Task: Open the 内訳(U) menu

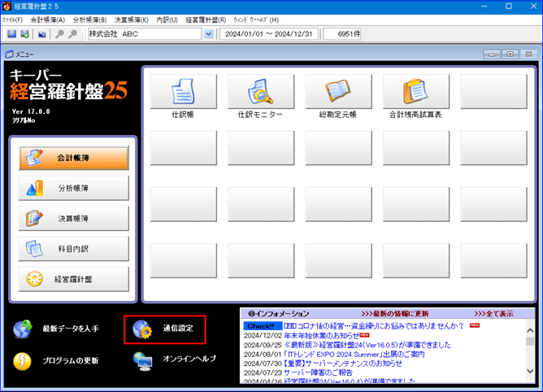Action: point(167,20)
